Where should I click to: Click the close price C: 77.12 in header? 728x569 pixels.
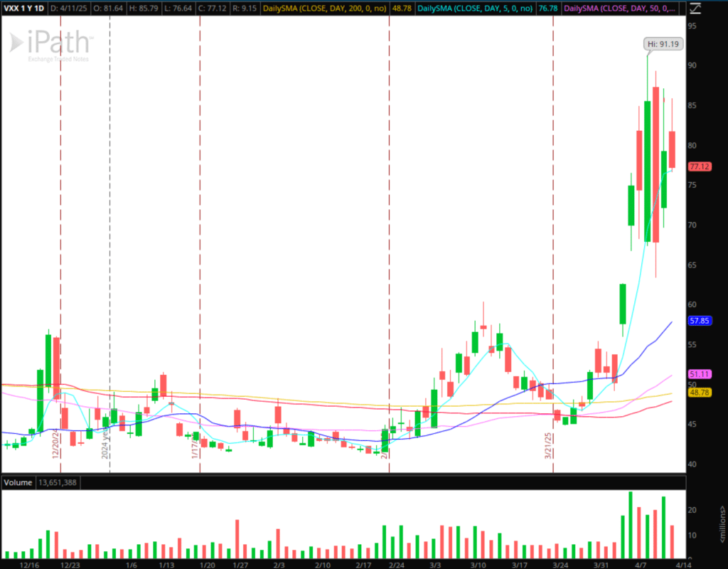[x=212, y=9]
